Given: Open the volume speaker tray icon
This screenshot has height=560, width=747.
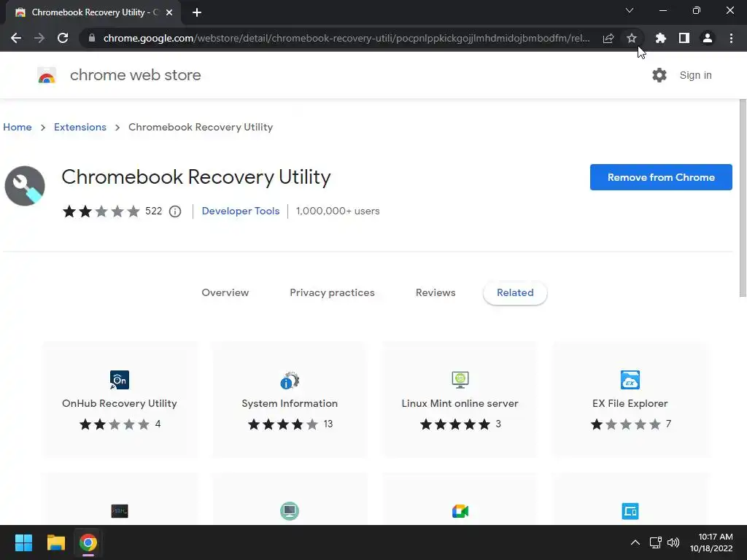Looking at the screenshot, I should point(673,542).
